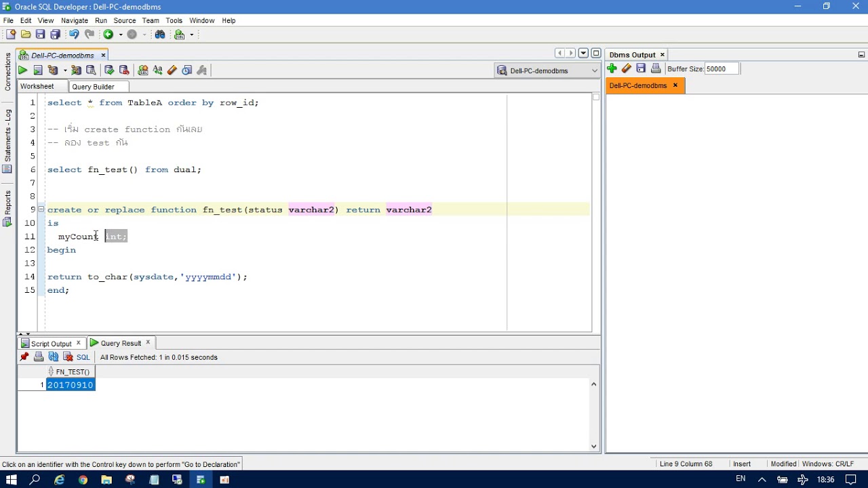Click the SQL Tuning Advisor icon

tap(91, 70)
